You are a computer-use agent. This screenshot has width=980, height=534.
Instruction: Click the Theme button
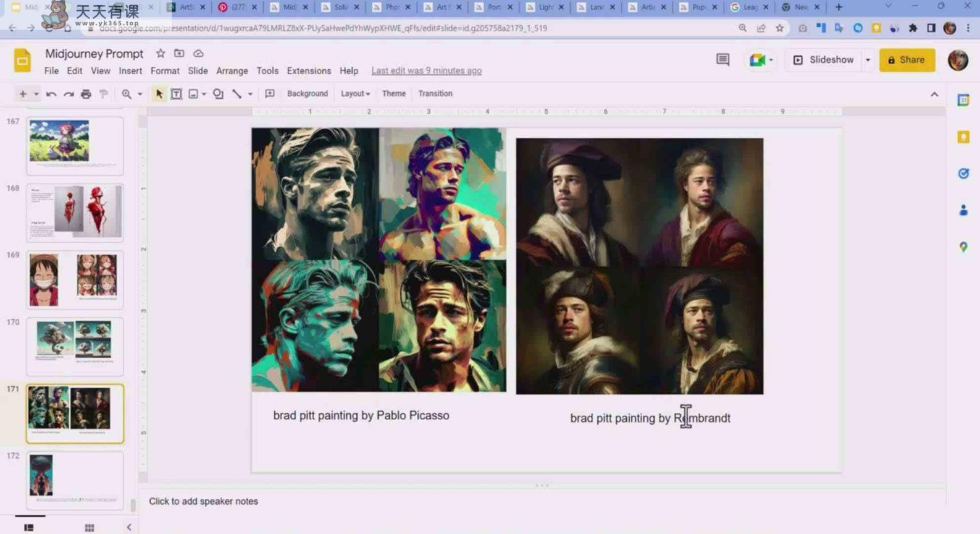[393, 94]
